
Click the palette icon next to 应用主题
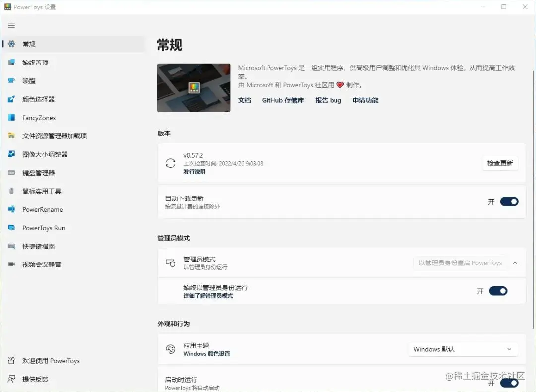point(171,349)
